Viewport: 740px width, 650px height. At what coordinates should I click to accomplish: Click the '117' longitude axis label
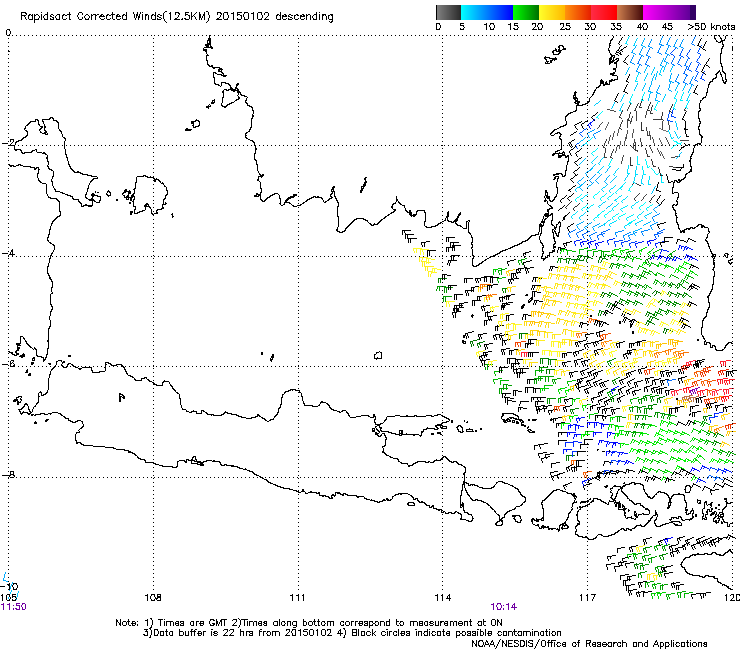pyautogui.click(x=587, y=598)
